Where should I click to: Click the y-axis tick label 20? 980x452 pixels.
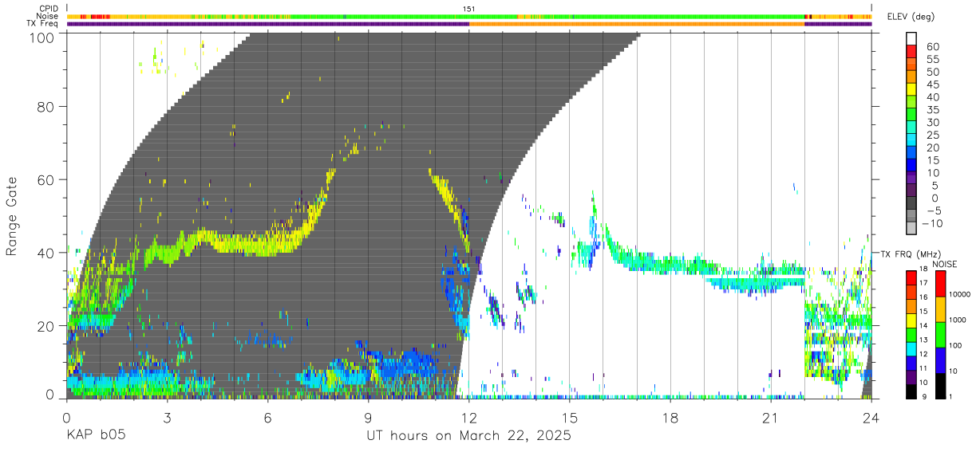45,326
